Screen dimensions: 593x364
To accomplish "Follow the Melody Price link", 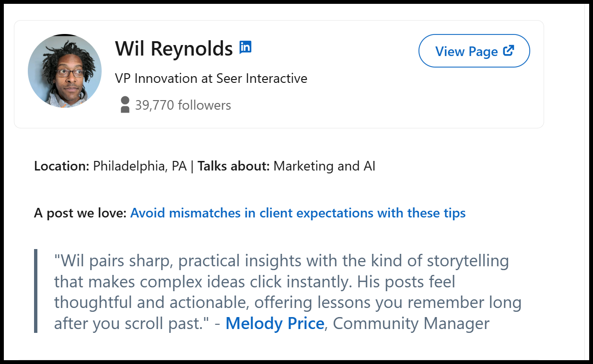I will tap(275, 323).
